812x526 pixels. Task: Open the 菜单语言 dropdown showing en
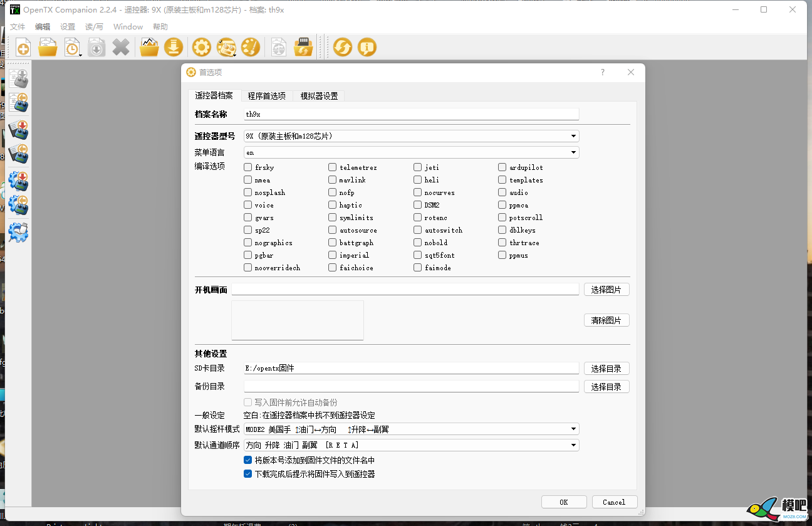click(x=411, y=152)
